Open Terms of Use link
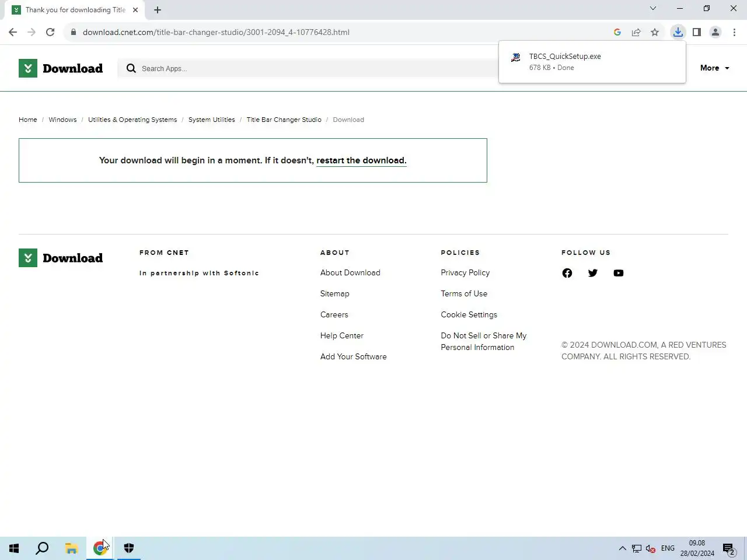The image size is (747, 560). (x=464, y=293)
